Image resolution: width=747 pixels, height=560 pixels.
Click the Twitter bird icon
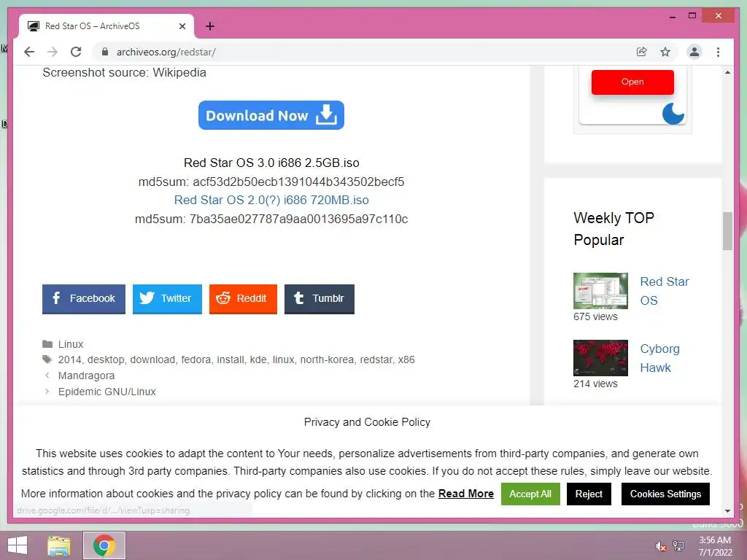coord(147,298)
